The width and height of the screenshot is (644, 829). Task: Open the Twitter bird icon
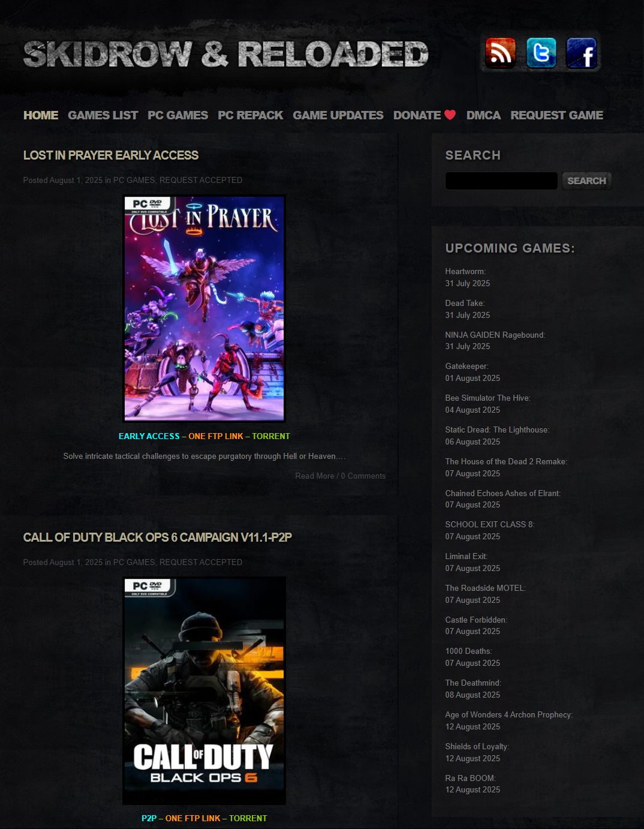pyautogui.click(x=541, y=53)
